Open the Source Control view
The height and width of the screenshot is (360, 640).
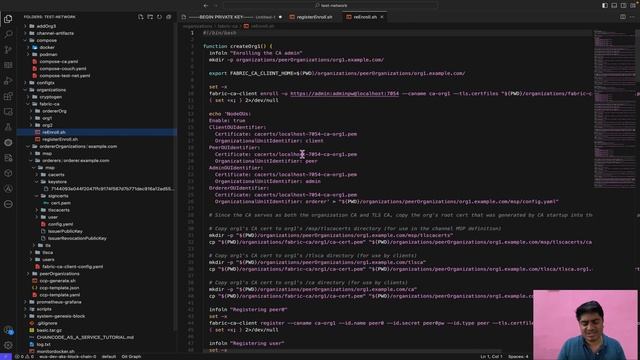pos(8,50)
